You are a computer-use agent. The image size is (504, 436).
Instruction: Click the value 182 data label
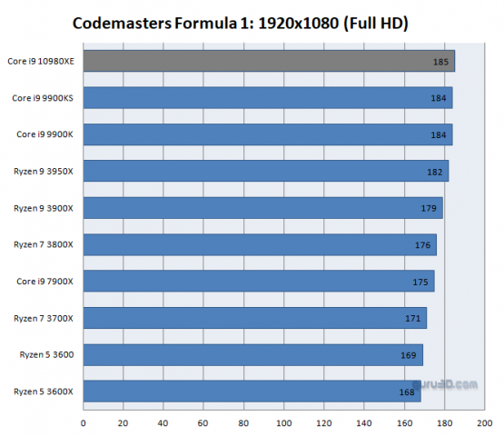tap(435, 173)
